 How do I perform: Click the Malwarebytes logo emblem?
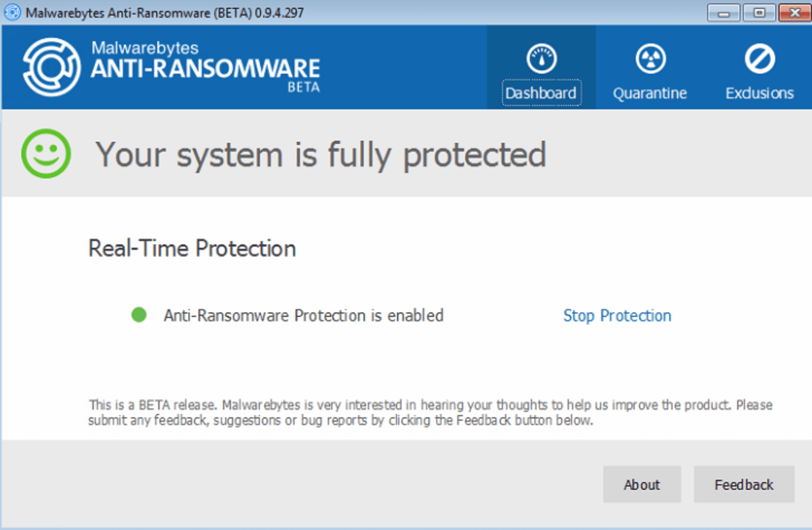[x=50, y=67]
